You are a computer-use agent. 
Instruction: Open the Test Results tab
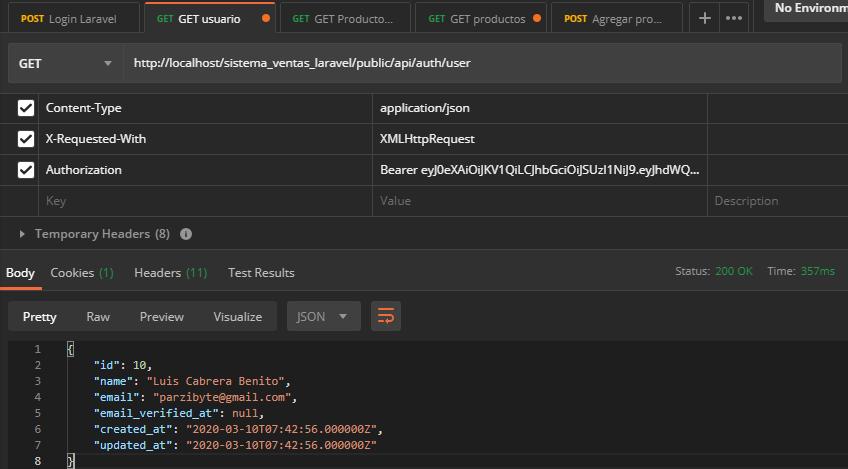click(261, 273)
